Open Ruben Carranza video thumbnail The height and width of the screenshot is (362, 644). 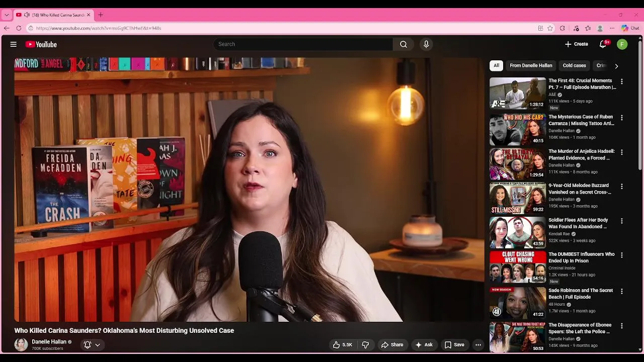518,130
